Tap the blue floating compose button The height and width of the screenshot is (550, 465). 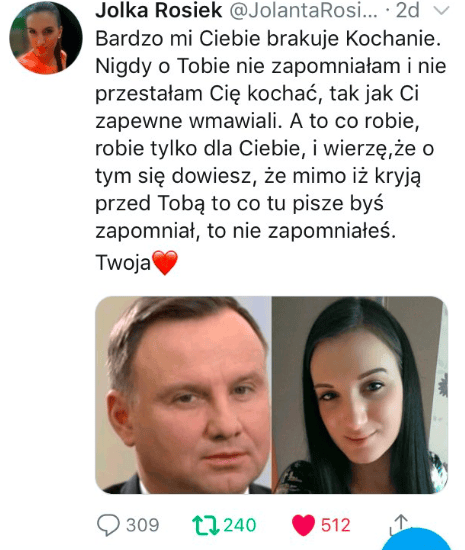(416, 539)
